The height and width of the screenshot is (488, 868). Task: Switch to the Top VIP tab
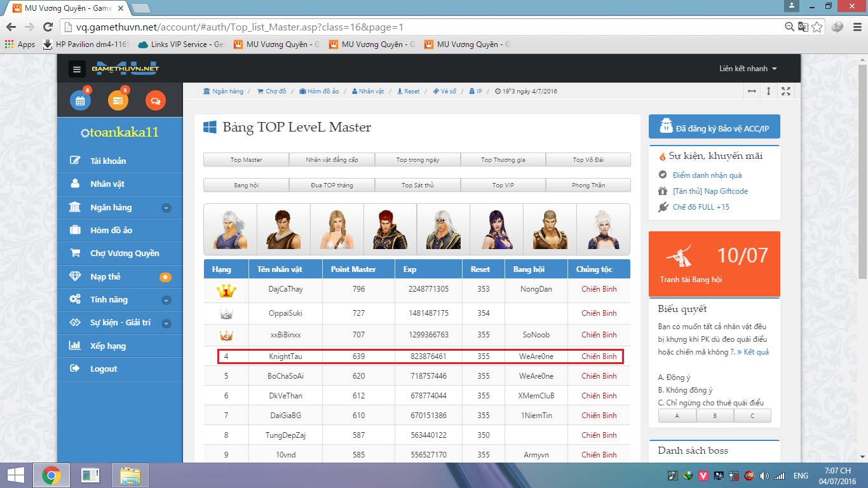pos(503,186)
